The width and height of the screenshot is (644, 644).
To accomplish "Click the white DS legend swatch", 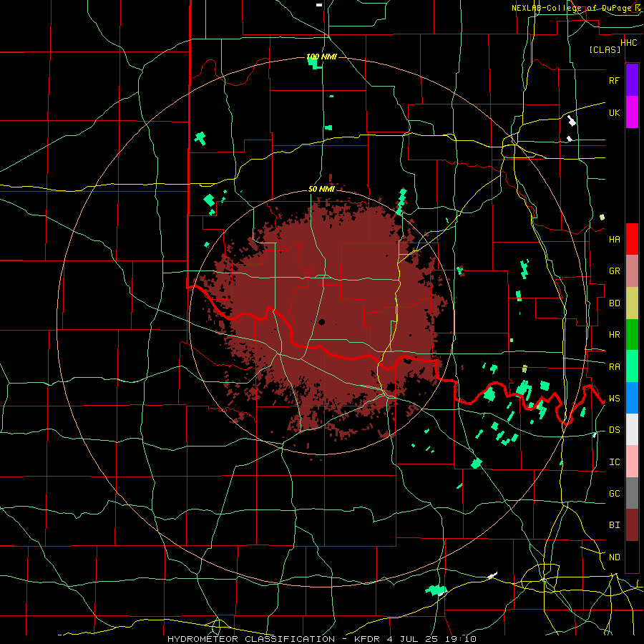I will click(x=632, y=429).
